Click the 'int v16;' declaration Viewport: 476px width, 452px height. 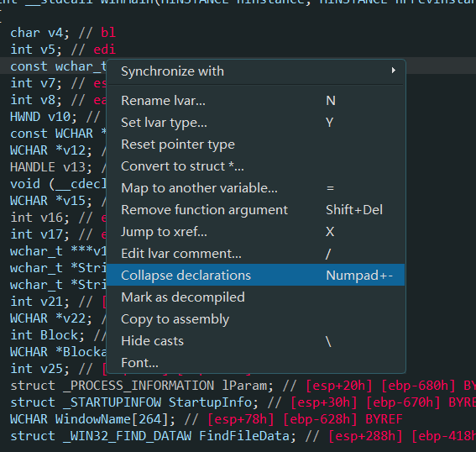(40, 218)
